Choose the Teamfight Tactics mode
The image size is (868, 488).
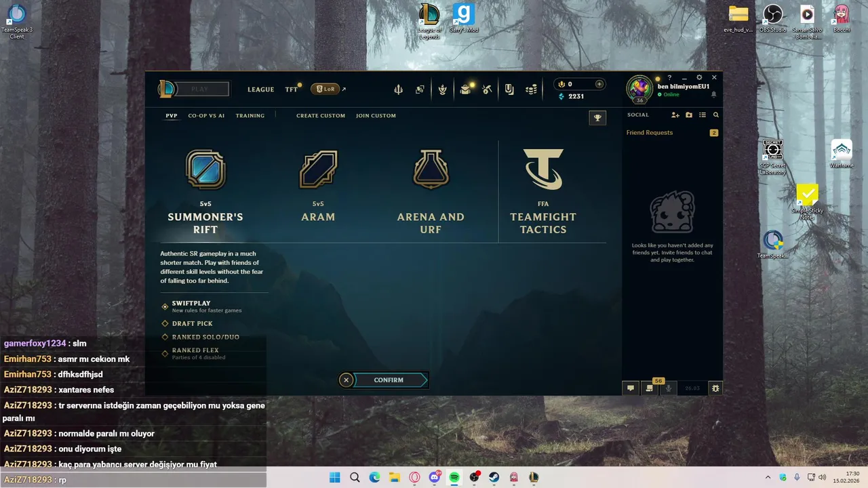pos(543,192)
